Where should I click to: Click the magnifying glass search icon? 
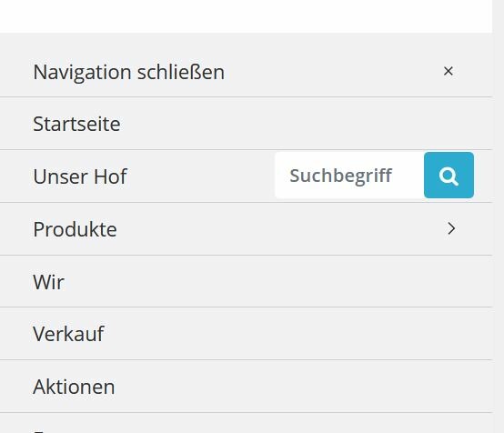point(449,176)
